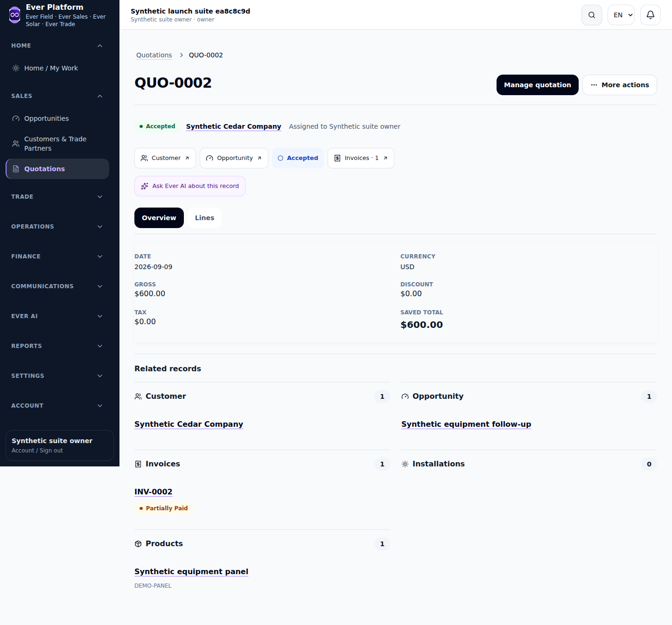Image resolution: width=672 pixels, height=625 pixels.
Task: Click Assigned to Synthetic suite owner text
Action: point(344,126)
